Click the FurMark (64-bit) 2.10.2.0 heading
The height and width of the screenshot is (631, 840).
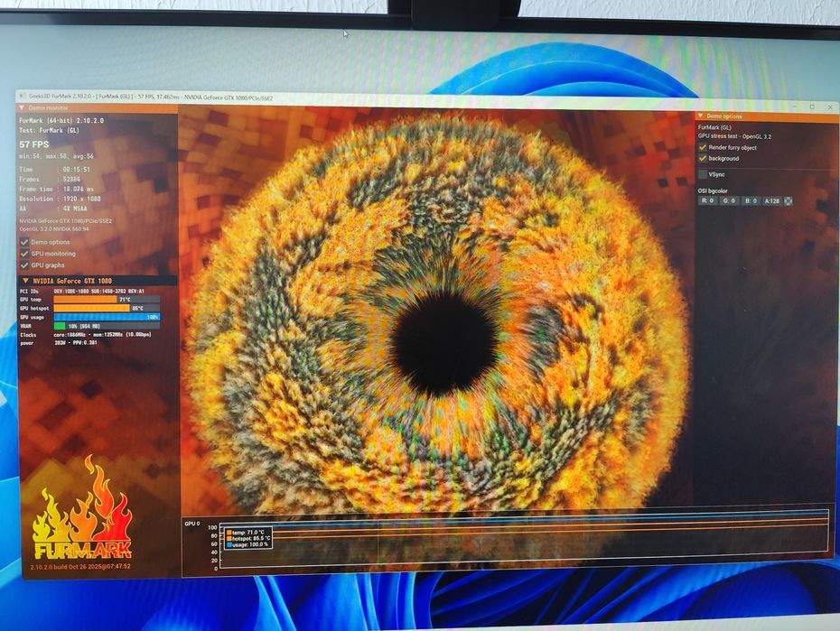[x=61, y=120]
